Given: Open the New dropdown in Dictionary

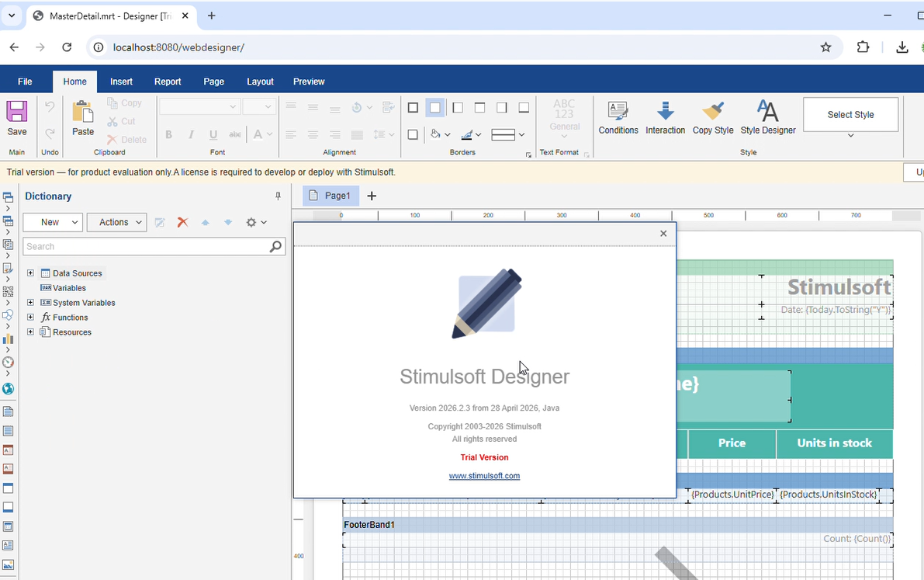Looking at the screenshot, I should tap(53, 222).
